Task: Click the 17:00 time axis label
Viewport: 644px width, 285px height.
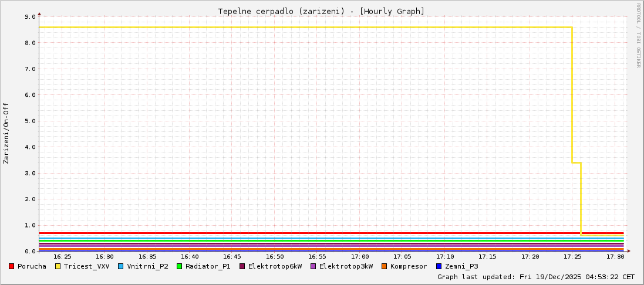Action: (359, 257)
